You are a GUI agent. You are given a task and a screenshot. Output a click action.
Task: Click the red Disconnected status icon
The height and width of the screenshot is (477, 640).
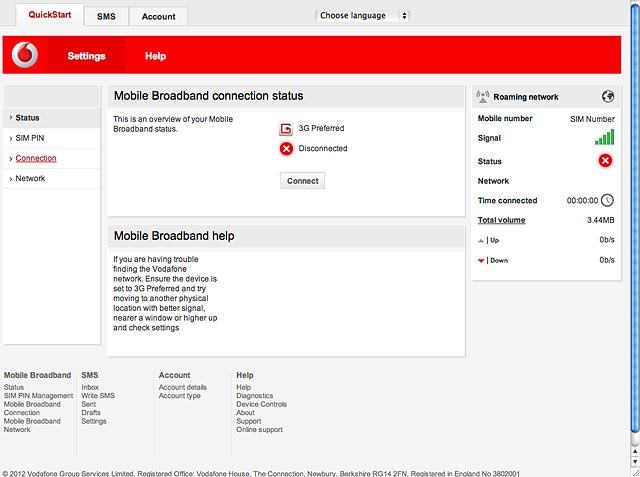point(286,149)
